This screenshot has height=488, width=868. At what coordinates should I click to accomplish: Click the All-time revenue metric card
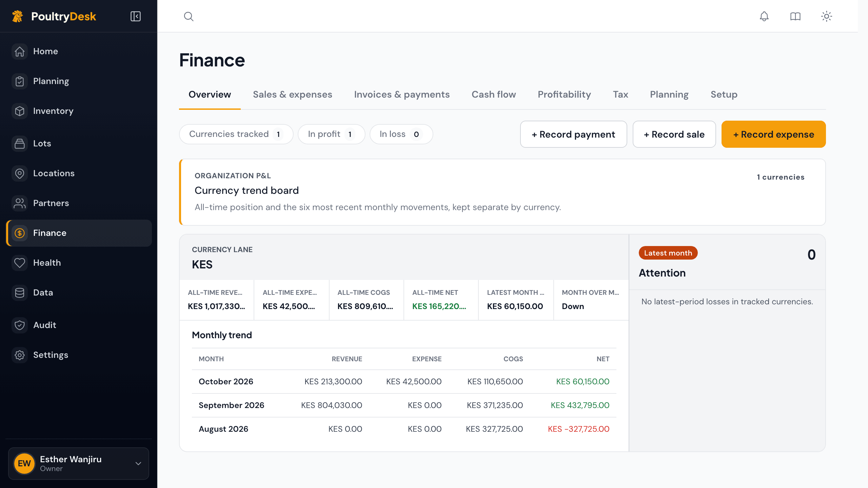[x=216, y=300]
